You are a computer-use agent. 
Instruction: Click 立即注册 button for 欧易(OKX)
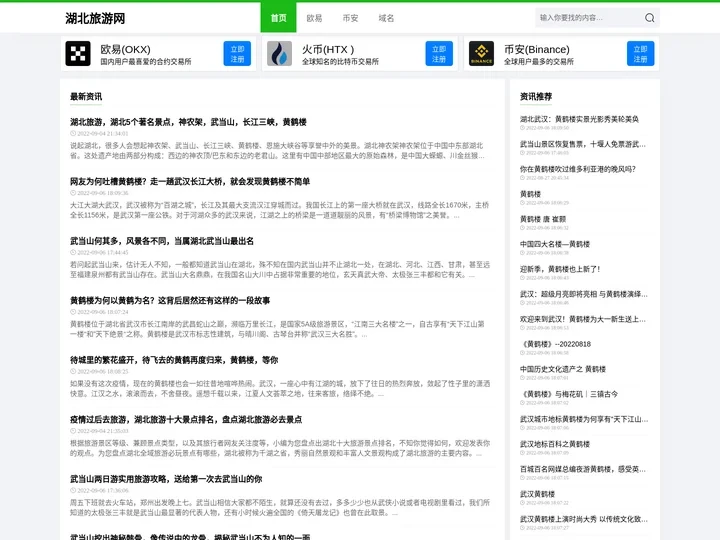coord(237,53)
